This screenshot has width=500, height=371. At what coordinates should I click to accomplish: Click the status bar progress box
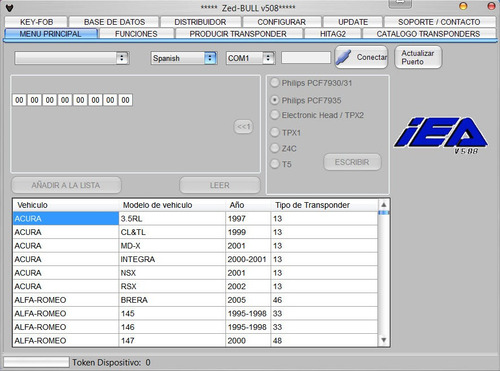coord(36,362)
